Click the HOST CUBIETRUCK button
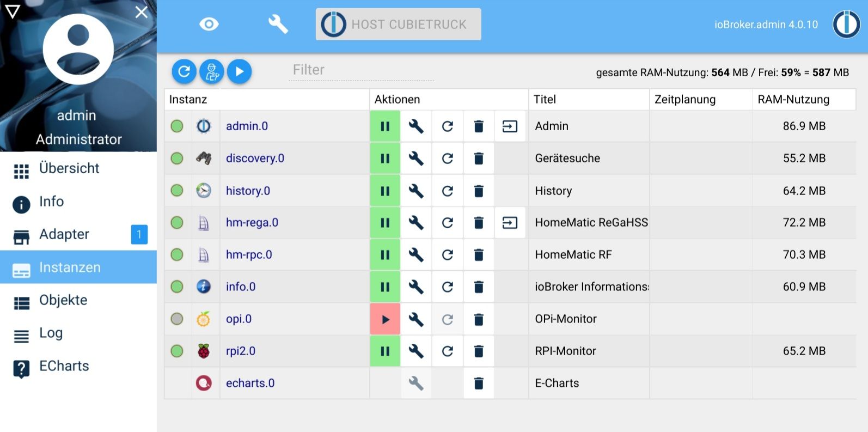This screenshot has width=868, height=432. coord(398,24)
